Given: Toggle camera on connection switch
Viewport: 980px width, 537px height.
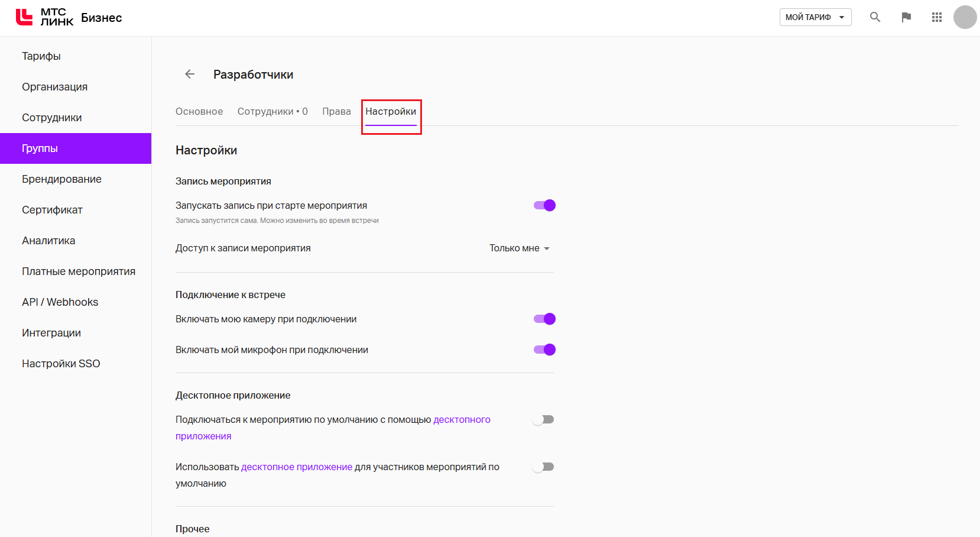Looking at the screenshot, I should [x=544, y=319].
